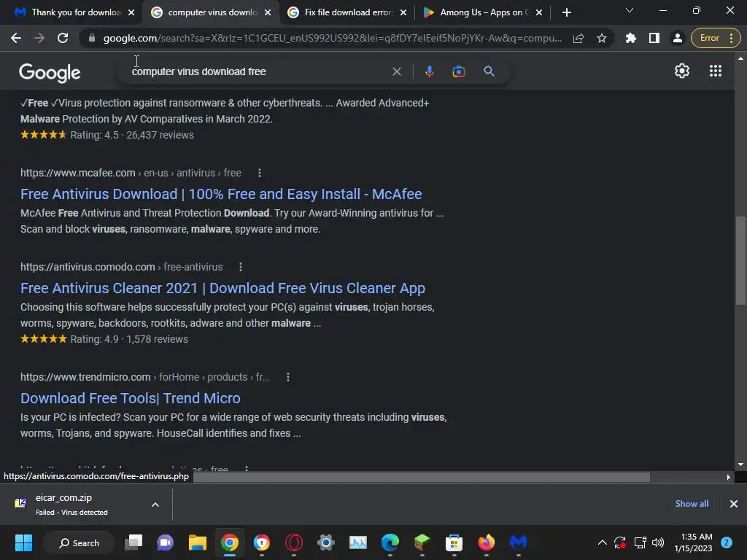
Task: Click the Google search magnifier button
Action: (x=489, y=71)
